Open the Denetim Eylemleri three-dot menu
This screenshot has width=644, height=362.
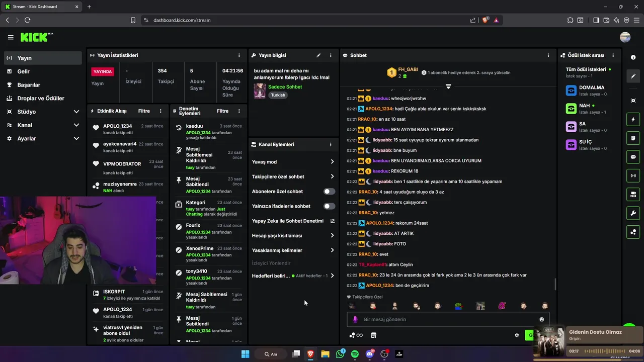point(239,111)
